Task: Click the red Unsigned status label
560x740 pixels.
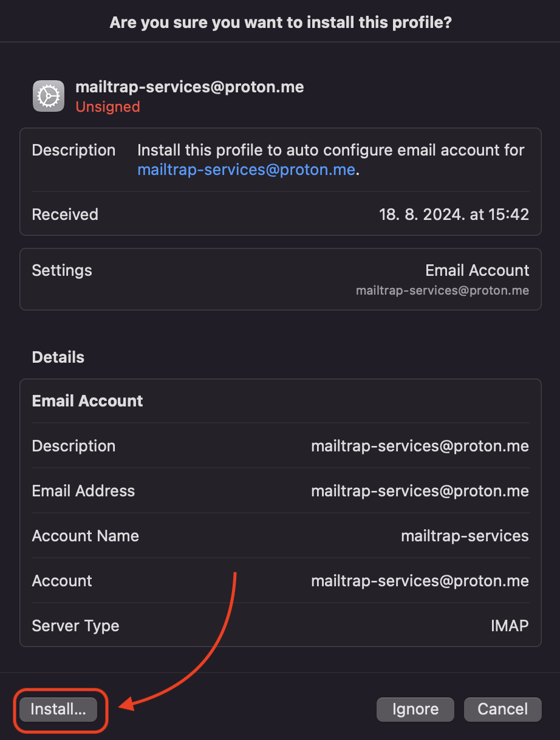Action: [108, 107]
